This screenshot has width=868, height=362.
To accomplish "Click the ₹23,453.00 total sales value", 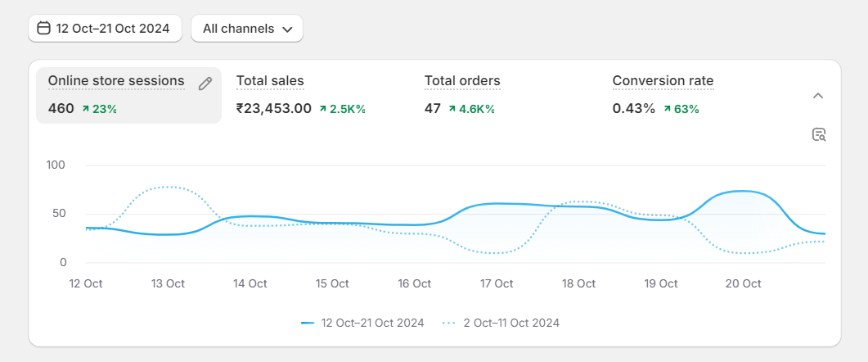I will (273, 108).
